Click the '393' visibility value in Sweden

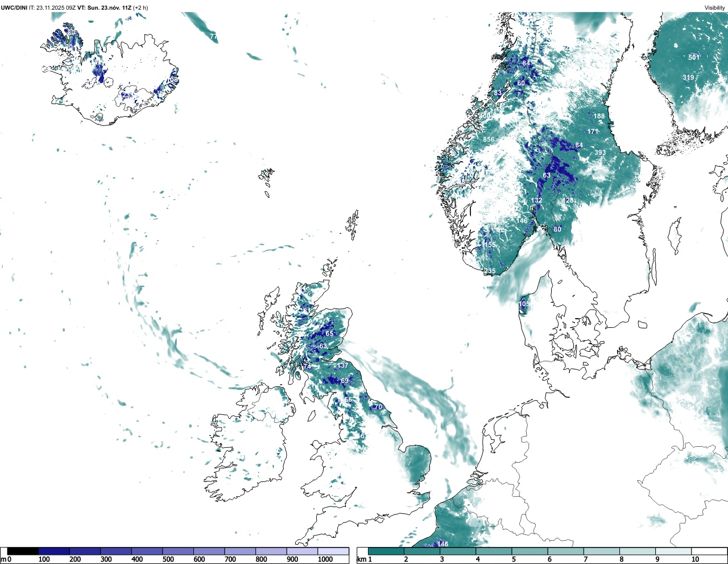point(600,153)
